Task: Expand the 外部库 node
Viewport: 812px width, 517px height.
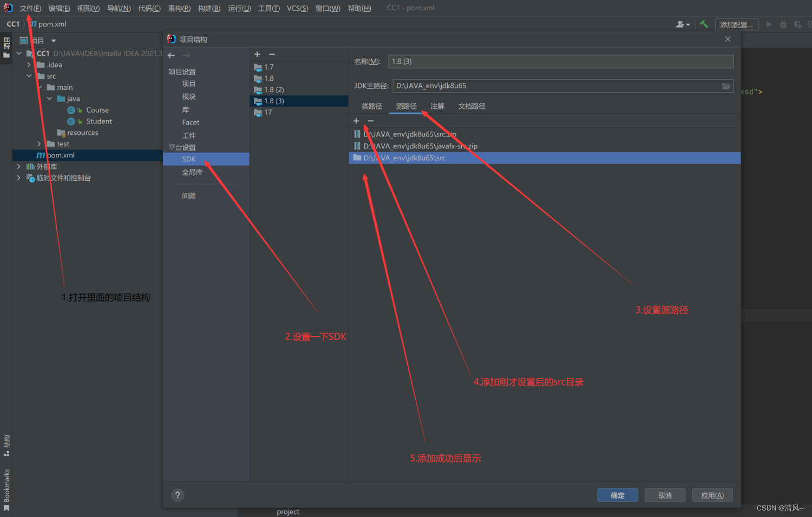Action: click(19, 167)
